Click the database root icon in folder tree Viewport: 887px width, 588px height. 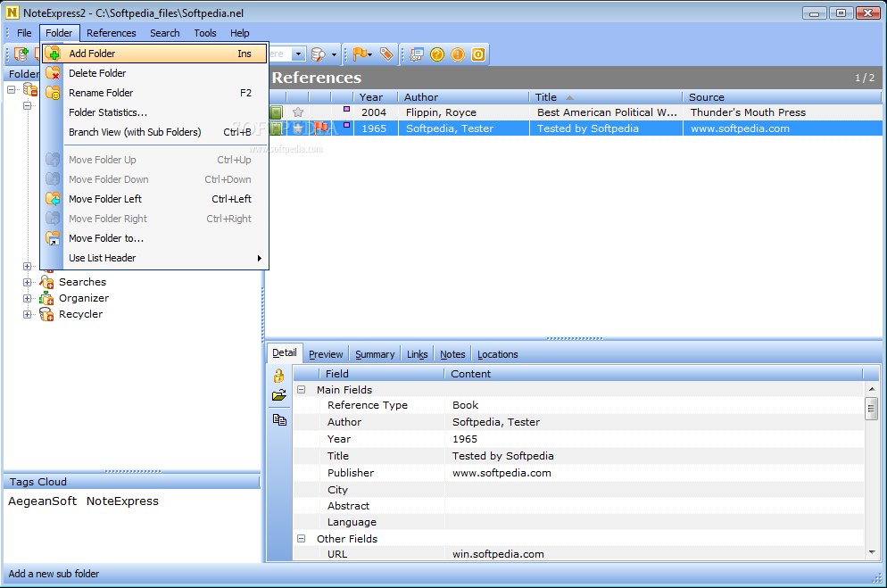click(x=30, y=89)
